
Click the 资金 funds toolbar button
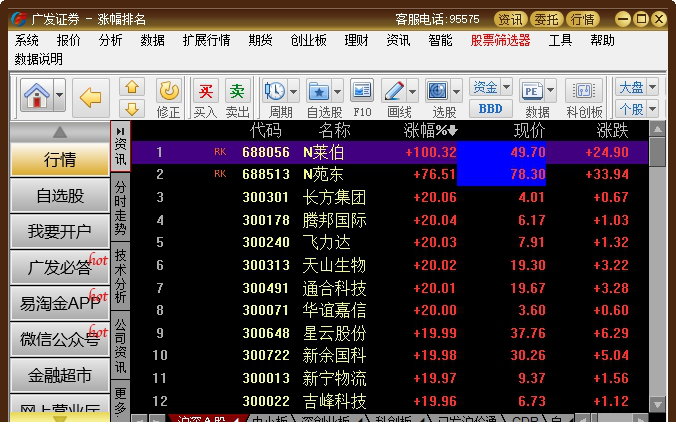485,87
